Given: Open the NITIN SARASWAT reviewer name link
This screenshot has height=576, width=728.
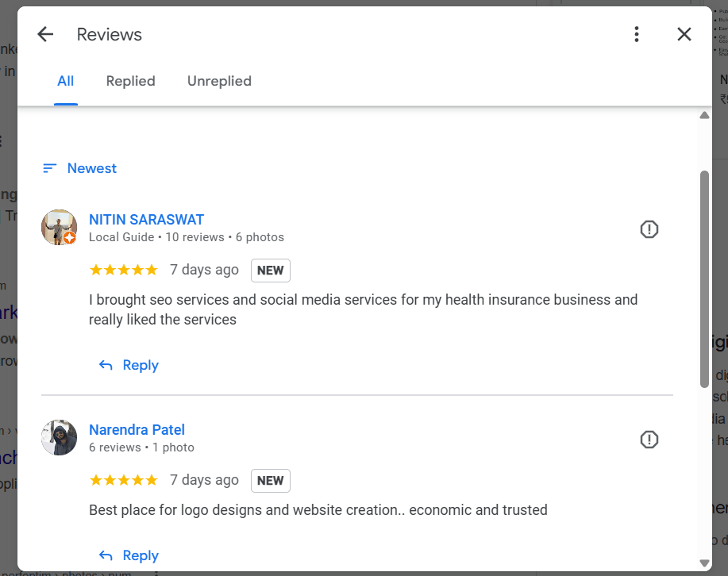Looking at the screenshot, I should pos(146,220).
